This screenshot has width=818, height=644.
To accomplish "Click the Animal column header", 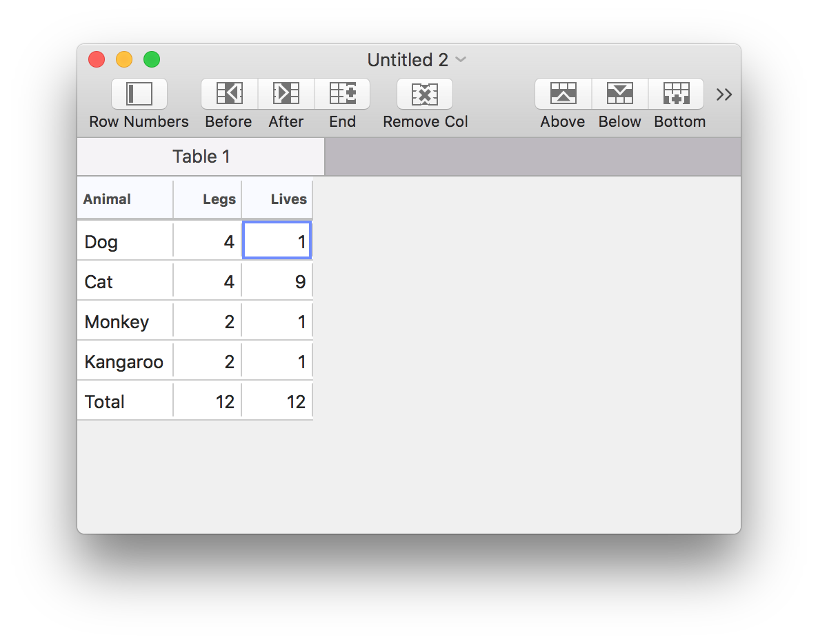I will 125,199.
